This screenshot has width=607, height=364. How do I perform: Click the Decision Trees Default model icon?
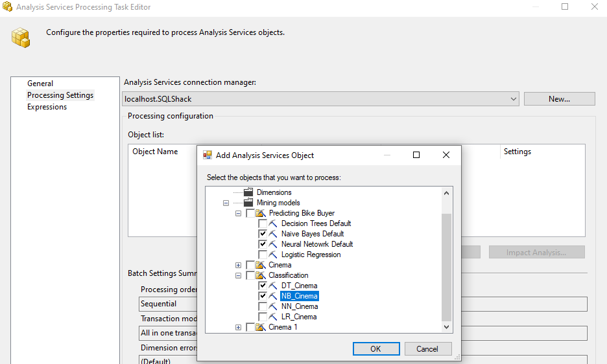tap(273, 223)
